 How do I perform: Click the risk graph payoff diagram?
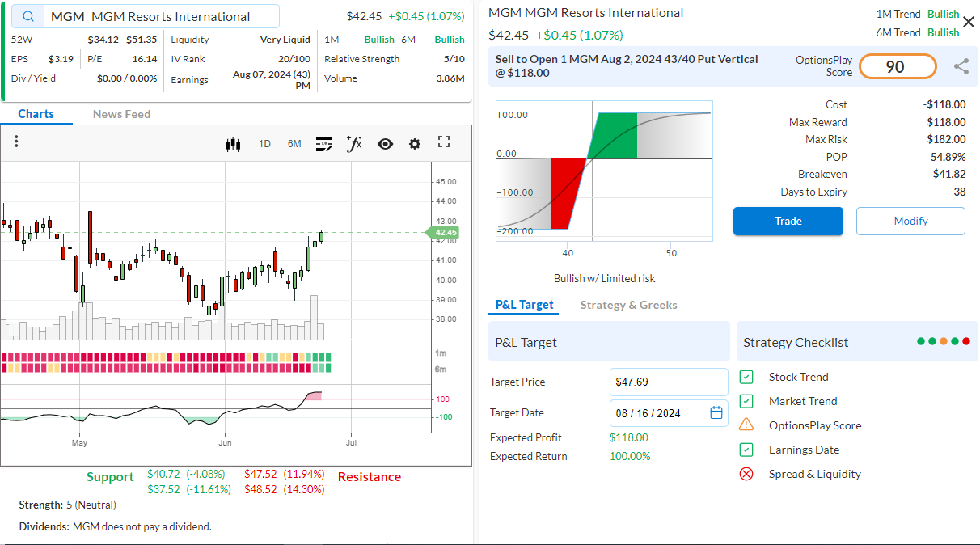pyautogui.click(x=604, y=171)
